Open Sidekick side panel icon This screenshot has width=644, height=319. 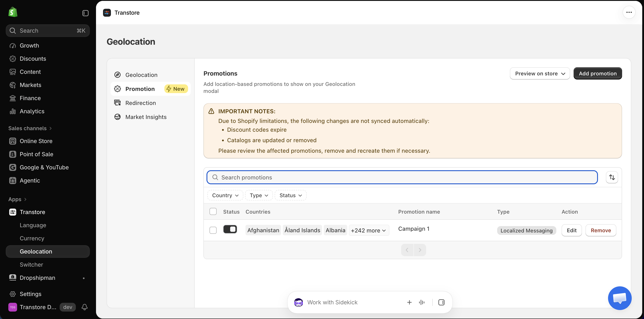tap(441, 302)
